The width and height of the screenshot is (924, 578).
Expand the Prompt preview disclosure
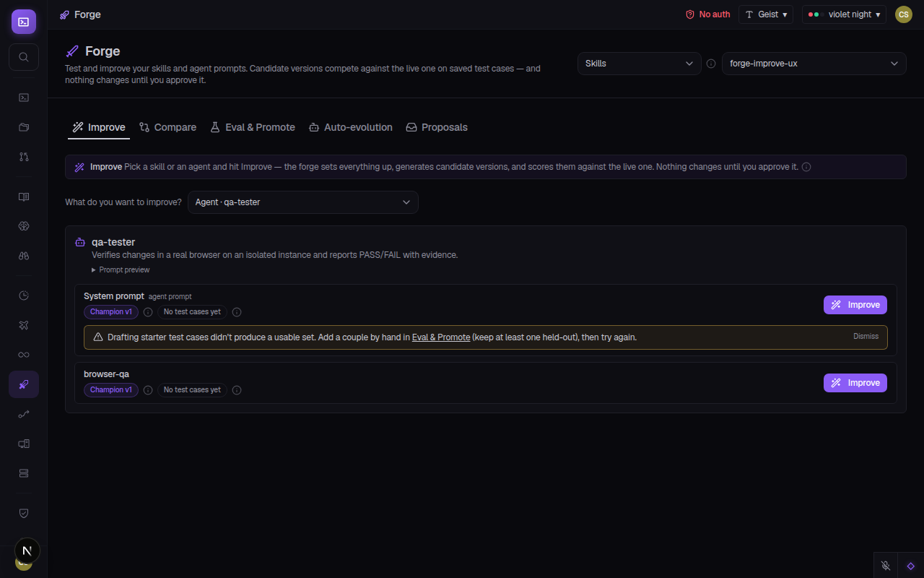tap(121, 270)
